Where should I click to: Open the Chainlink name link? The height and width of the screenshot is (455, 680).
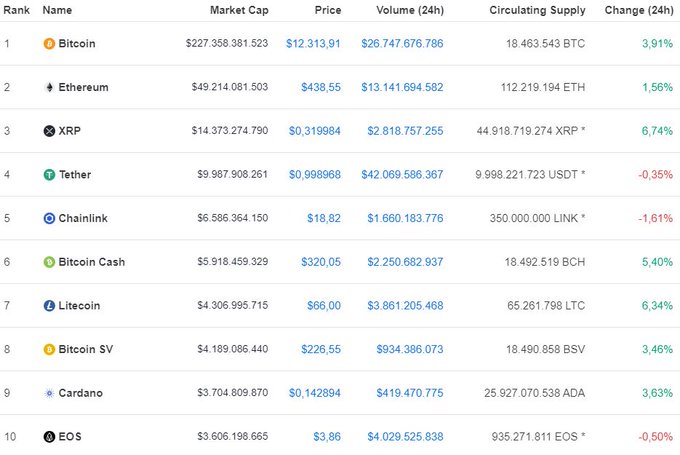coord(83,219)
